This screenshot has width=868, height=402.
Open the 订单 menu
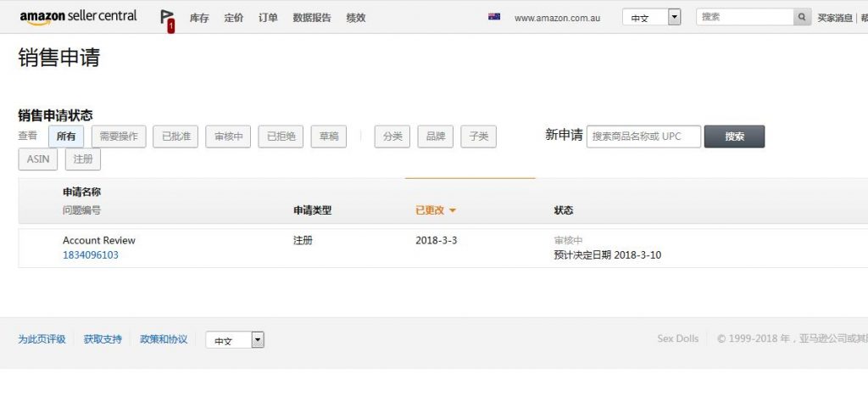268,18
